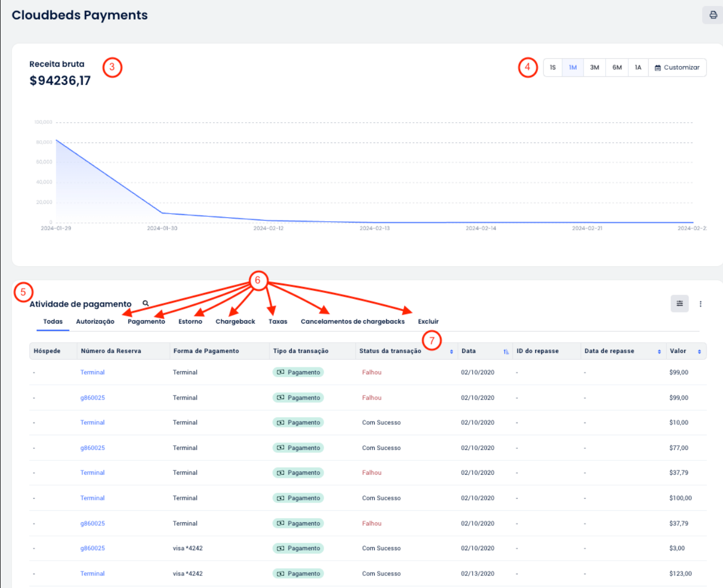Image resolution: width=723 pixels, height=588 pixels.
Task: Open Terminal reservation link in $99,00 first row
Action: (x=93, y=372)
